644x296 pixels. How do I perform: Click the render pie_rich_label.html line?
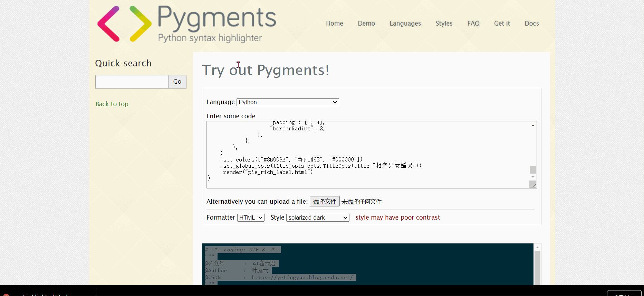[x=266, y=172]
